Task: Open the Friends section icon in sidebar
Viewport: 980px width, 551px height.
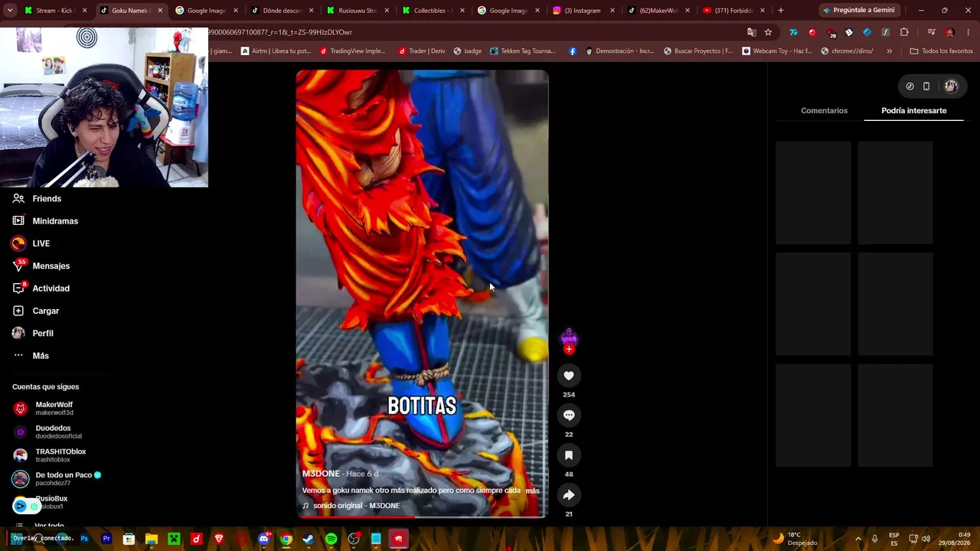Action: click(18, 198)
